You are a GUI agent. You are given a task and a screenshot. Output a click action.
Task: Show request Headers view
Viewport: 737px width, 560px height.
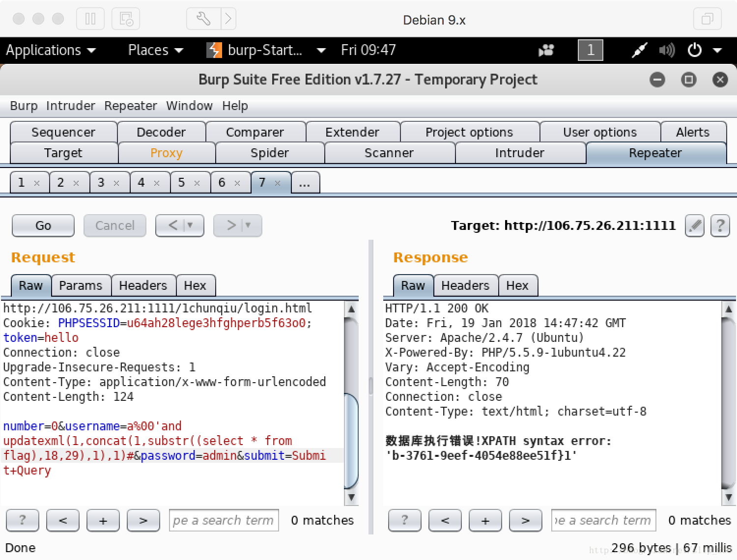point(143,285)
